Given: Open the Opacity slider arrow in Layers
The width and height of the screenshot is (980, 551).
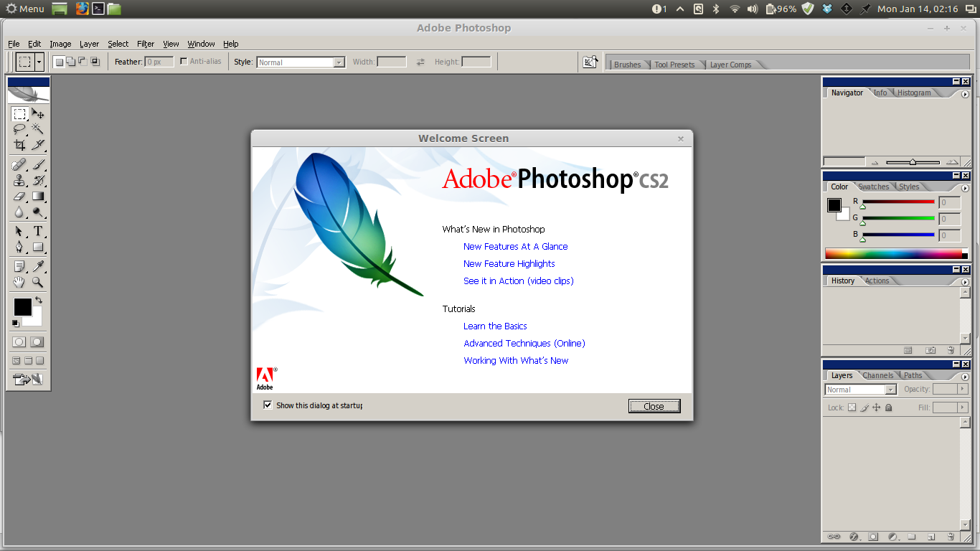Looking at the screenshot, I should coord(963,390).
